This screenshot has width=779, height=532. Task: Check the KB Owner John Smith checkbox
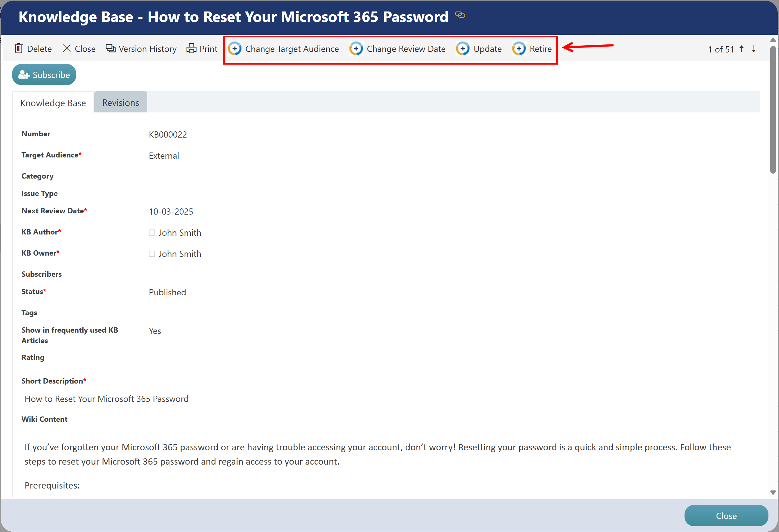[152, 254]
